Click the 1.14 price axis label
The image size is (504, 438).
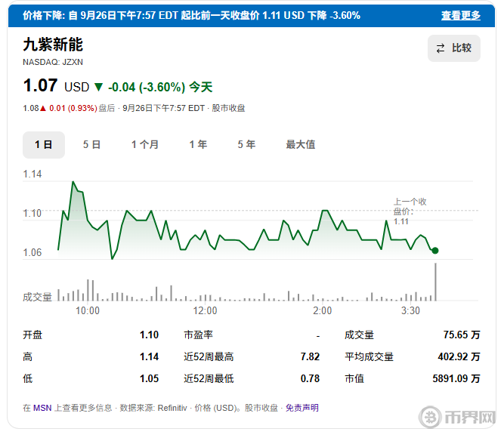32,174
